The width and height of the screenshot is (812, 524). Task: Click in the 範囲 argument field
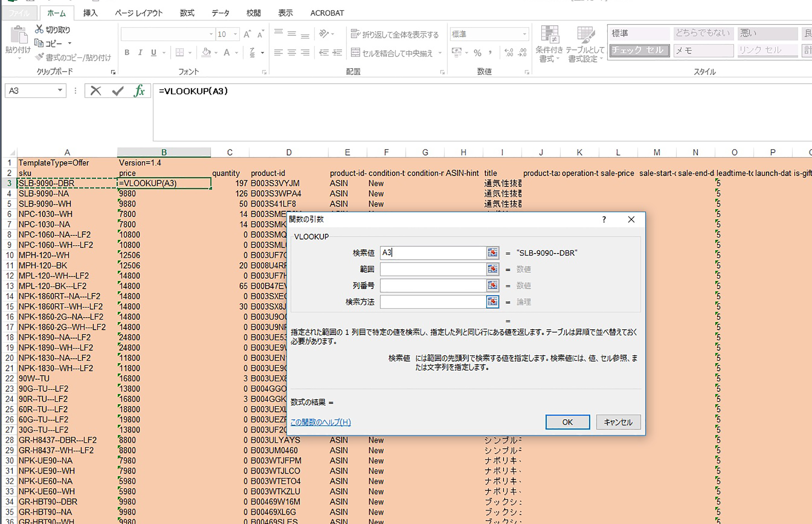[x=433, y=269]
